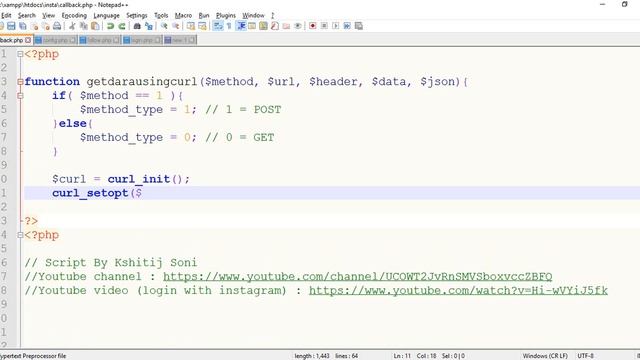Toggle file monitoring eye icon
The height and width of the screenshot is (360, 640).
coord(298,26)
